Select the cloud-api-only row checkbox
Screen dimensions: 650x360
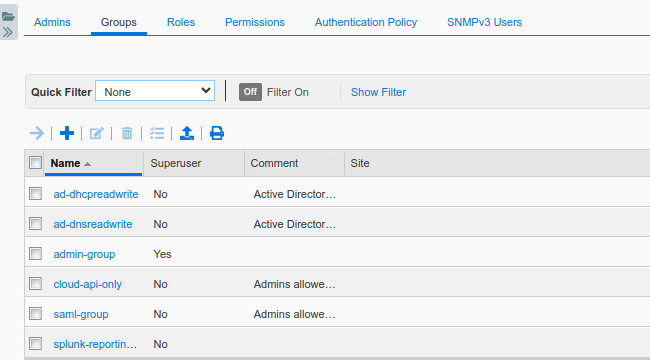tap(36, 284)
